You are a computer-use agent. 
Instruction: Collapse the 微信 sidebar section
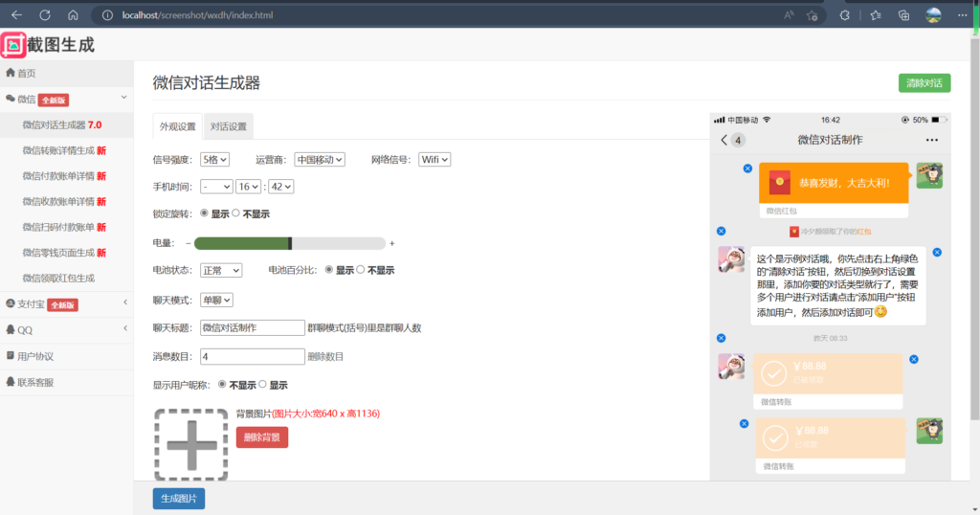coord(123,98)
